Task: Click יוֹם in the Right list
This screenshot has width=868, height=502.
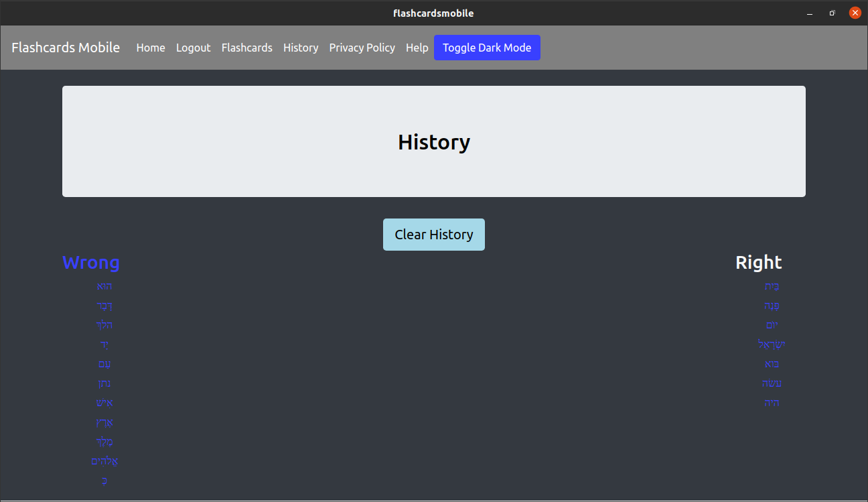Action: pyautogui.click(x=772, y=325)
